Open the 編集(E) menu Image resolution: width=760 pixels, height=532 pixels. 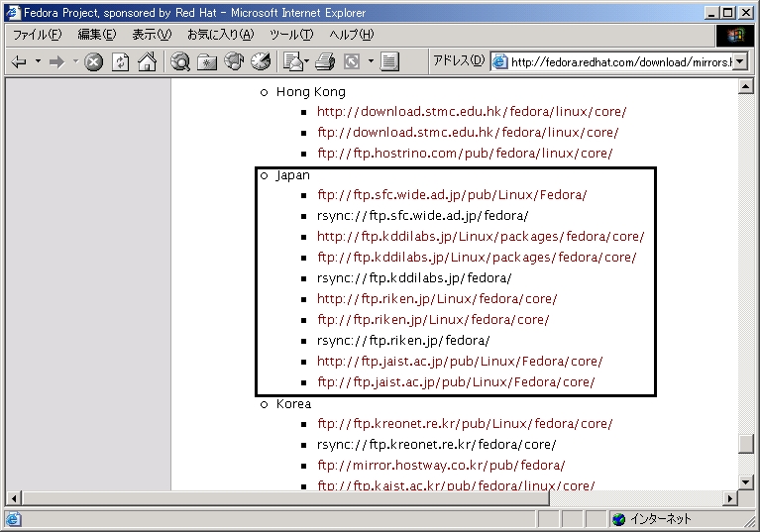(x=97, y=35)
